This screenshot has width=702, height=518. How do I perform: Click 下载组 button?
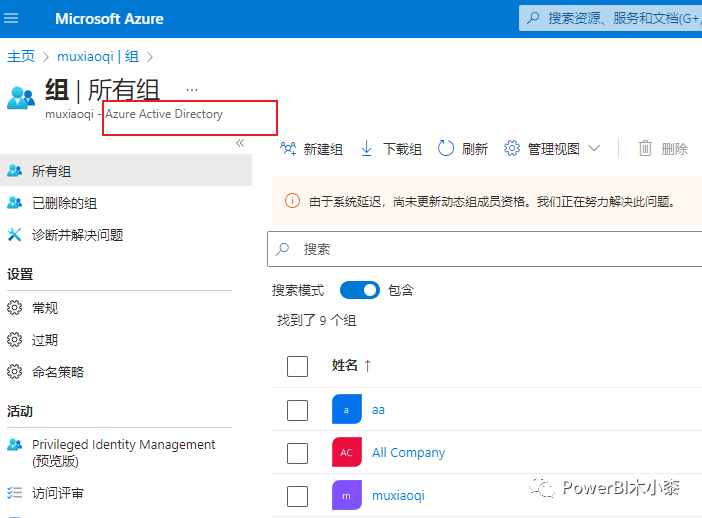(x=391, y=149)
